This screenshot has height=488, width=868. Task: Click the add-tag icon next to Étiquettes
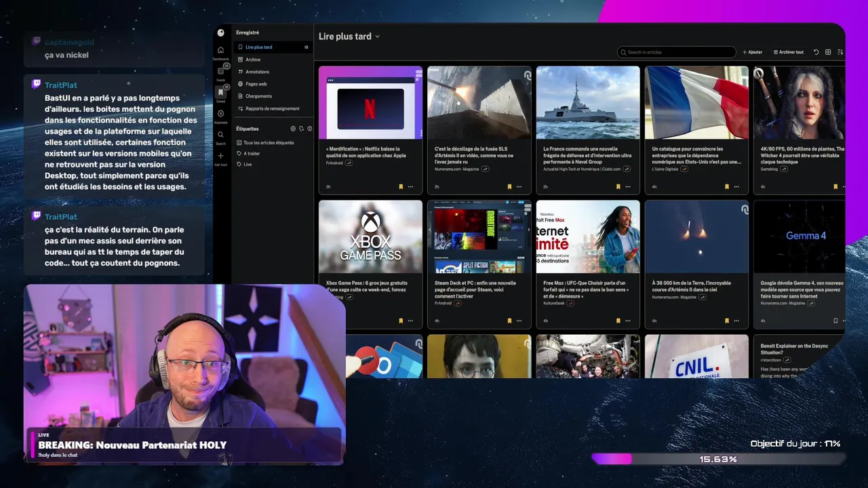pyautogui.click(x=301, y=129)
